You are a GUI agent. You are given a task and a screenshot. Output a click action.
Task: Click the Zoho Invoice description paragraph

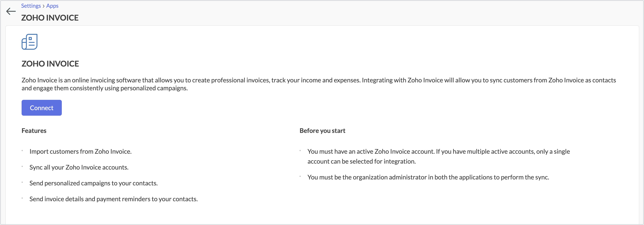point(319,84)
